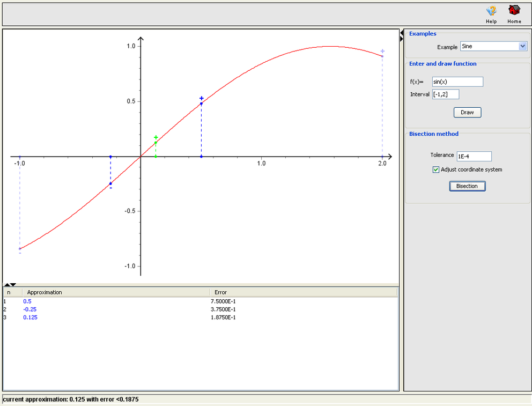Open the Help icon

point(491,12)
